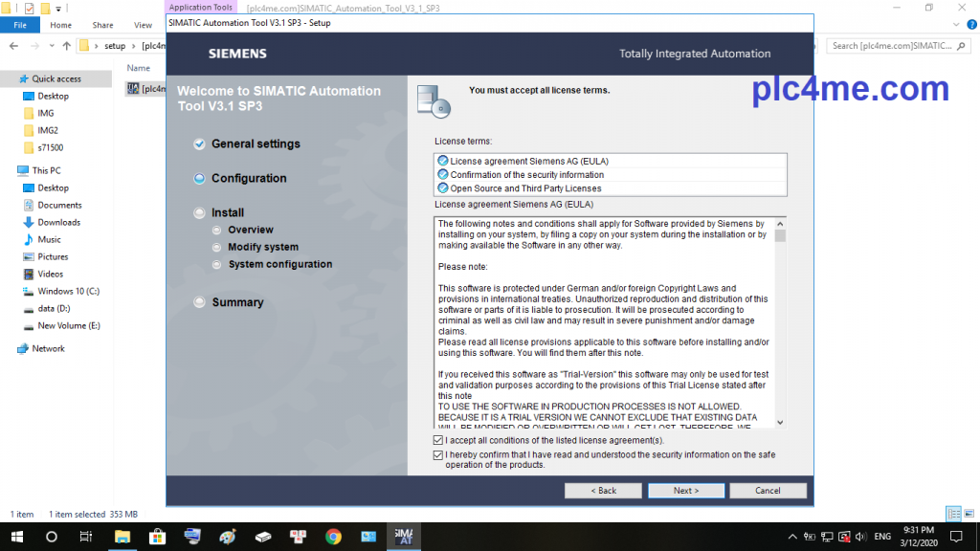Image resolution: width=980 pixels, height=551 pixels.
Task: Click the security information confirmation icon
Action: pyautogui.click(x=442, y=174)
